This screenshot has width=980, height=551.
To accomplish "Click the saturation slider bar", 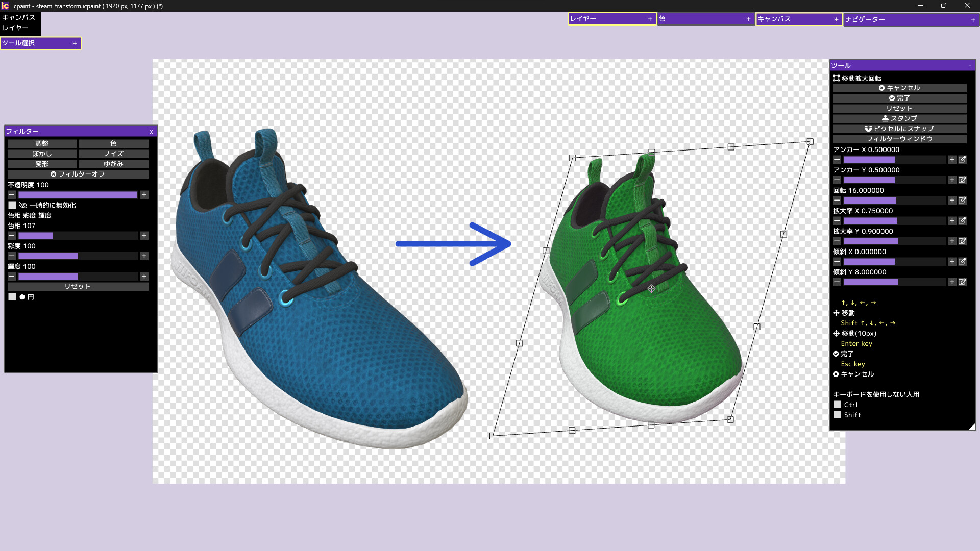I will [x=78, y=256].
